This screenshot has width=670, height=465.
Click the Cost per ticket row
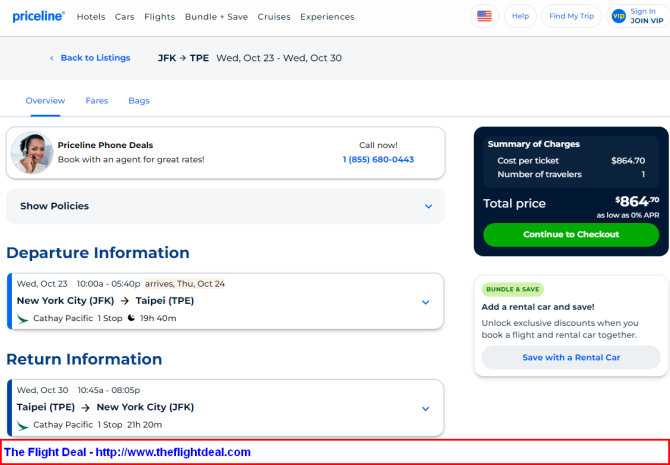571,161
